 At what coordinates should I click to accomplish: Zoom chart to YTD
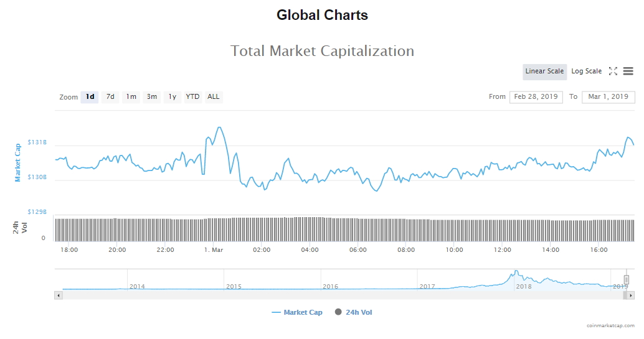pos(193,97)
